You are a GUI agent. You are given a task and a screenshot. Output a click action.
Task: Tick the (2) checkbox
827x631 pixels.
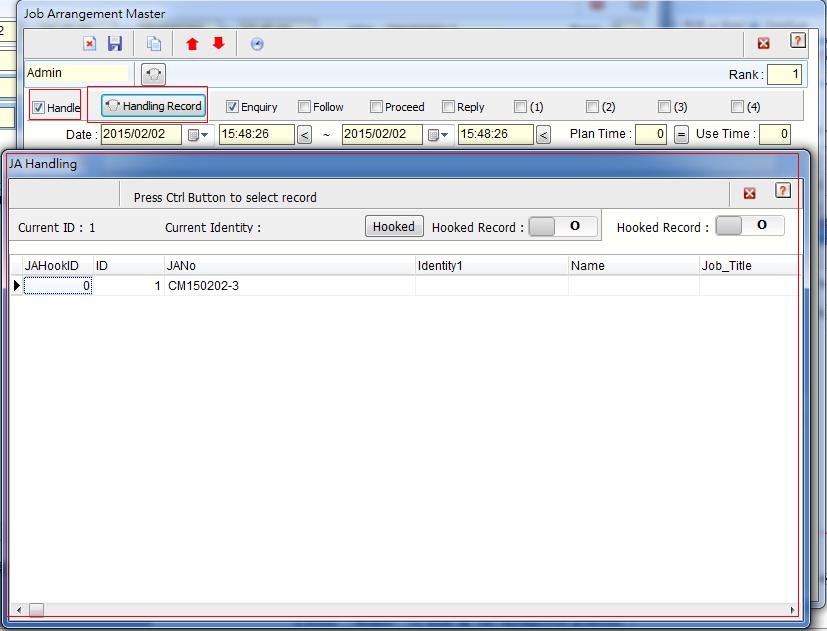point(592,107)
